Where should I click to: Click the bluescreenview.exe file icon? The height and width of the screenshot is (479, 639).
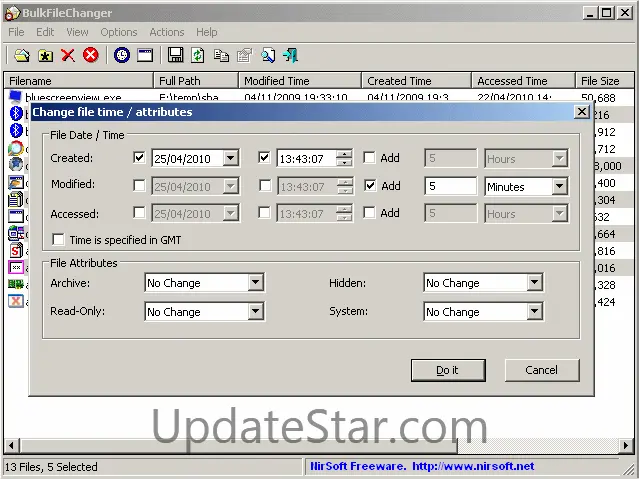pyautogui.click(x=15, y=96)
